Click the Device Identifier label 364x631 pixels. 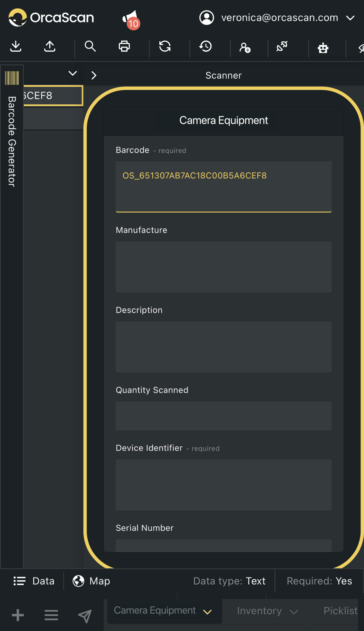point(149,448)
